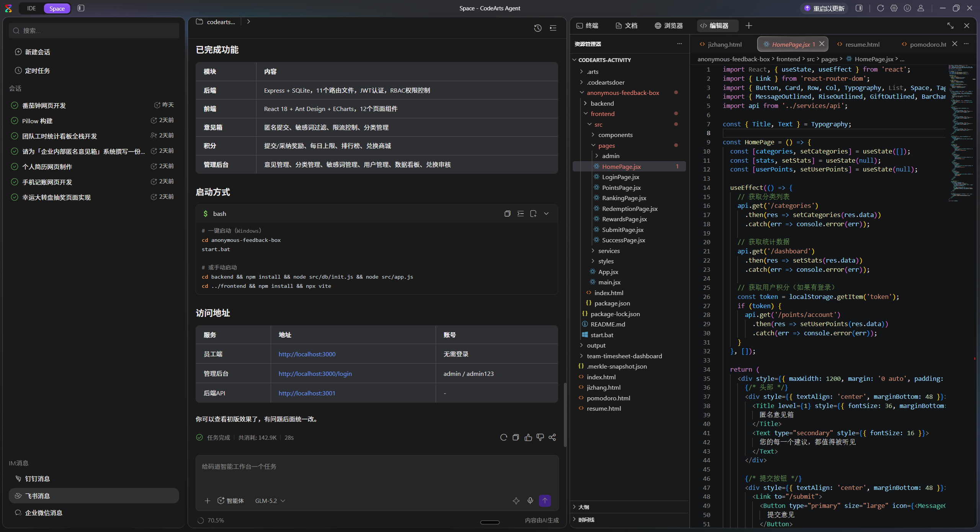Image resolution: width=980 pixels, height=532 pixels.
Task: Switch to jizhang.html editor tab
Action: point(721,44)
